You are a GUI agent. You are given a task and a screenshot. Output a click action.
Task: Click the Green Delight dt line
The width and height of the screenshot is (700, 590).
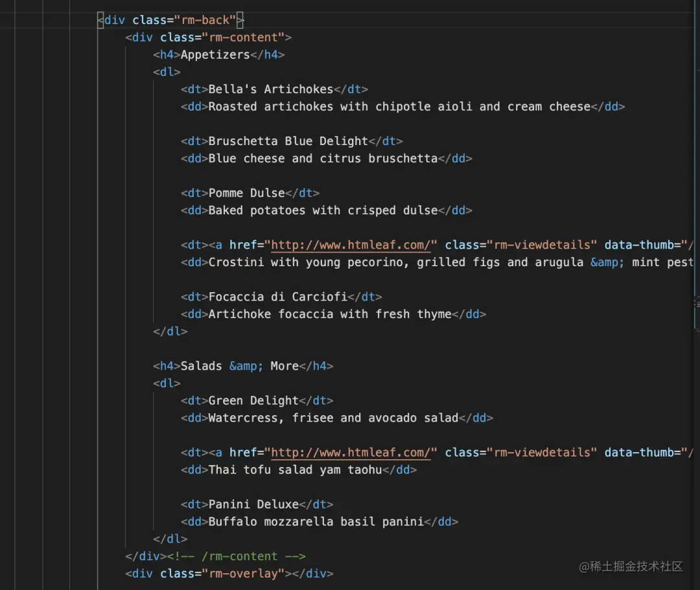(257, 400)
